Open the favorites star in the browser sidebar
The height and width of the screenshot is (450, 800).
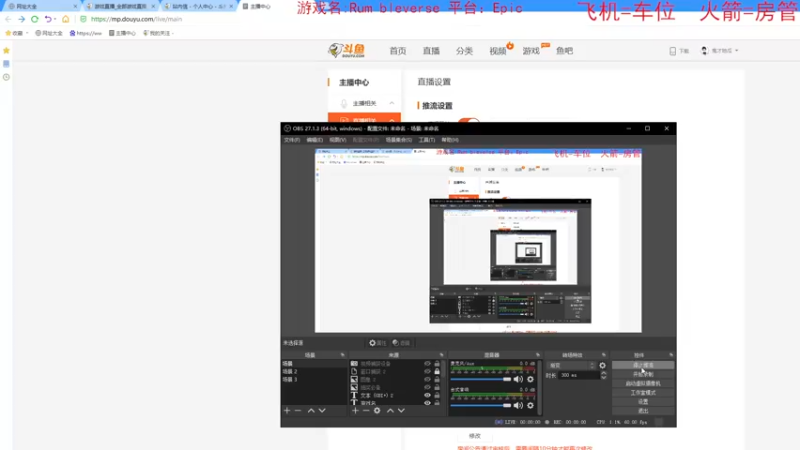(x=6, y=50)
